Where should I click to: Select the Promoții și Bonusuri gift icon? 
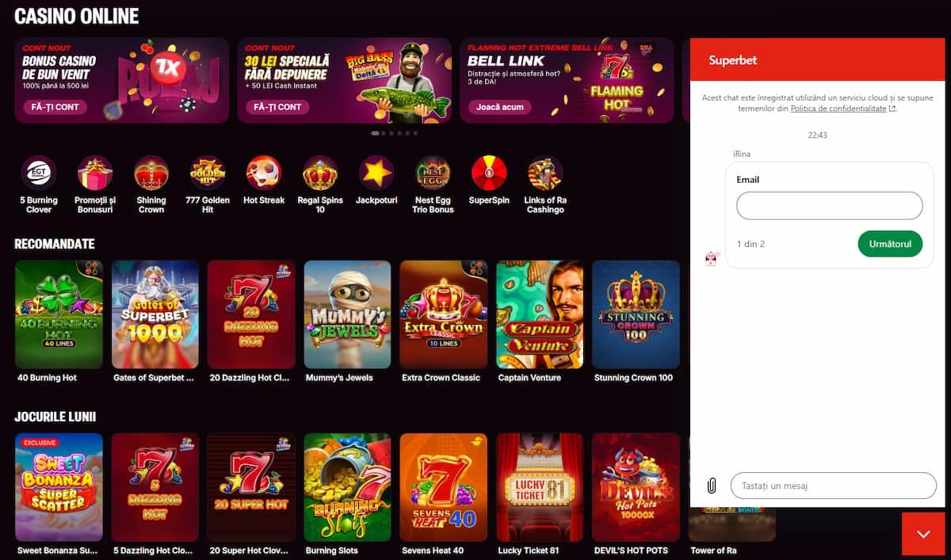click(x=95, y=172)
